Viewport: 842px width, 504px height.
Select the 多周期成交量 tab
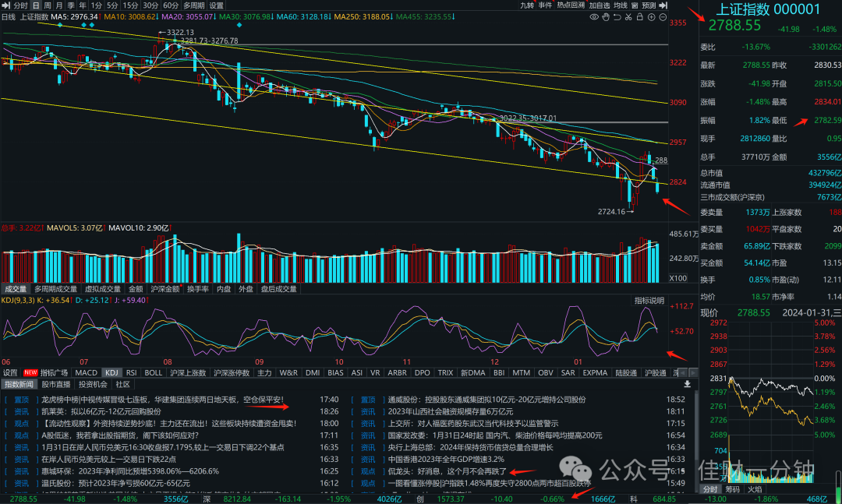click(x=55, y=289)
